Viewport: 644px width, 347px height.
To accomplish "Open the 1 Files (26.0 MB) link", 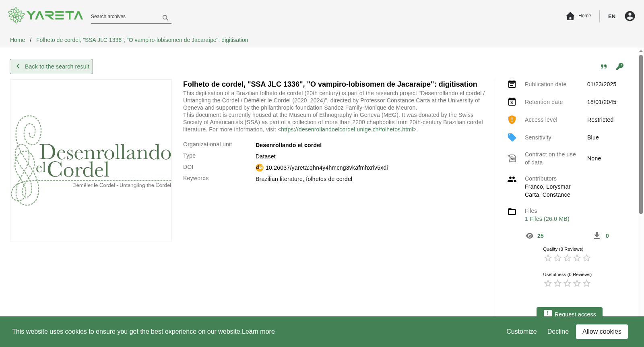I will coord(547,219).
